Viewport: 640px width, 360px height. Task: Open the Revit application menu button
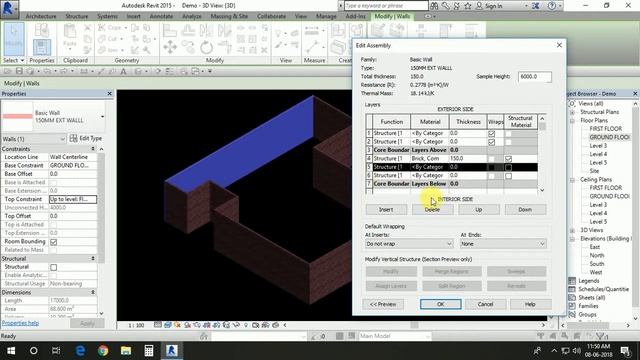[x=9, y=8]
